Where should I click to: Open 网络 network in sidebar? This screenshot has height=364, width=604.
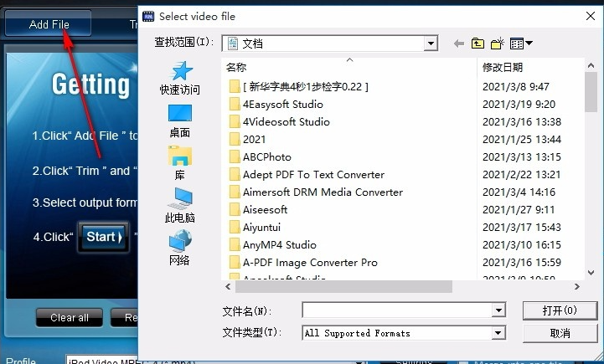pos(180,249)
